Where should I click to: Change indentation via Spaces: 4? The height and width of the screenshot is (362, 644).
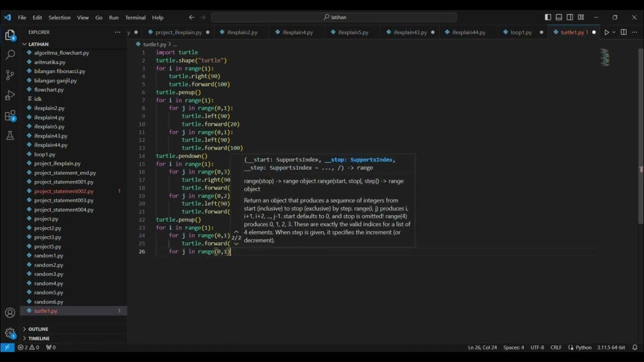(x=514, y=347)
